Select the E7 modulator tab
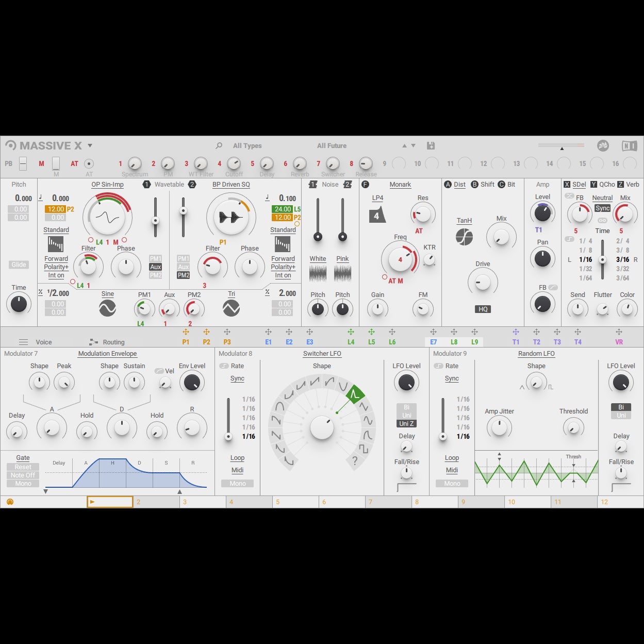The height and width of the screenshot is (644, 644). tap(434, 342)
